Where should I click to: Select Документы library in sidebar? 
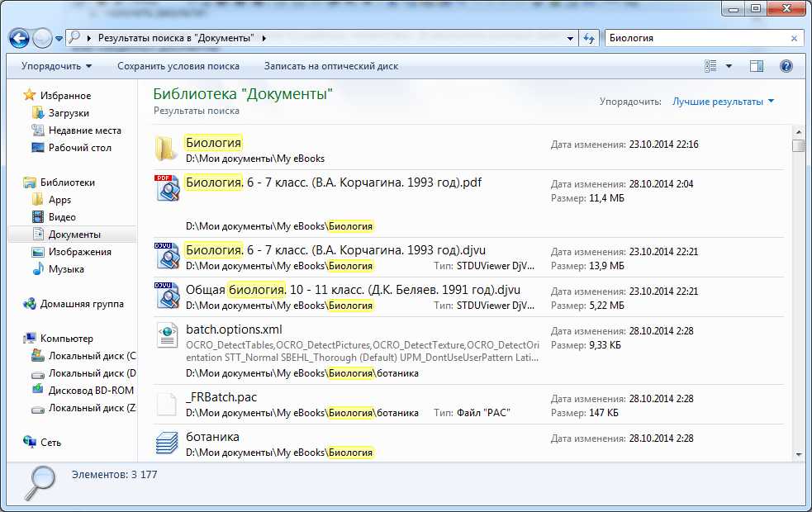[x=73, y=235]
